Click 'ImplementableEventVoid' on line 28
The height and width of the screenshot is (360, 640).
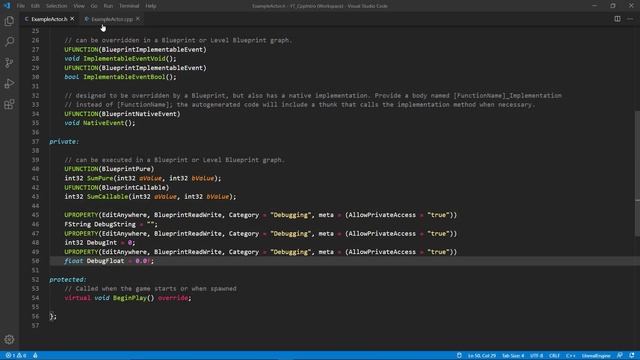(x=124, y=58)
